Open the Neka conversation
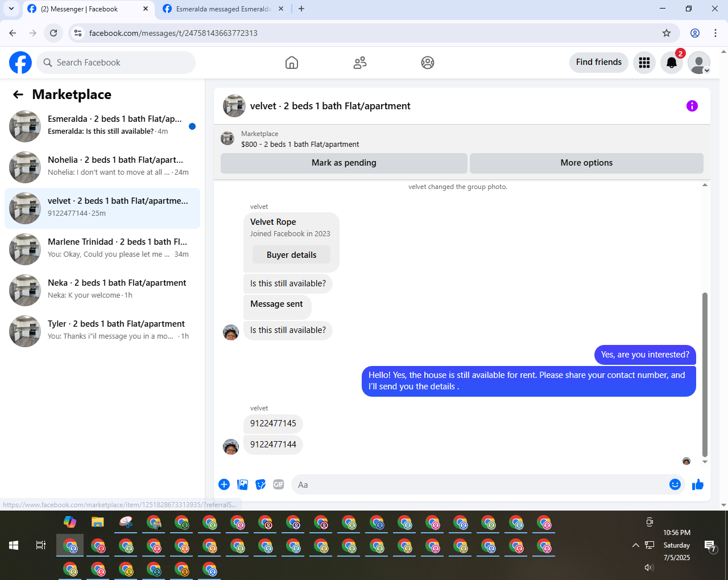Screen dimensions: 728x580 102,290
